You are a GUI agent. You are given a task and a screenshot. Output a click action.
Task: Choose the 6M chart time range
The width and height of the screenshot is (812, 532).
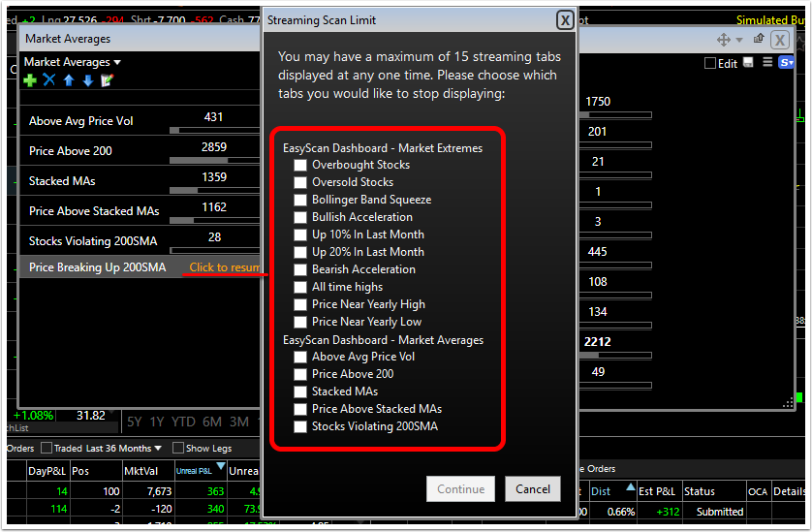click(x=212, y=422)
